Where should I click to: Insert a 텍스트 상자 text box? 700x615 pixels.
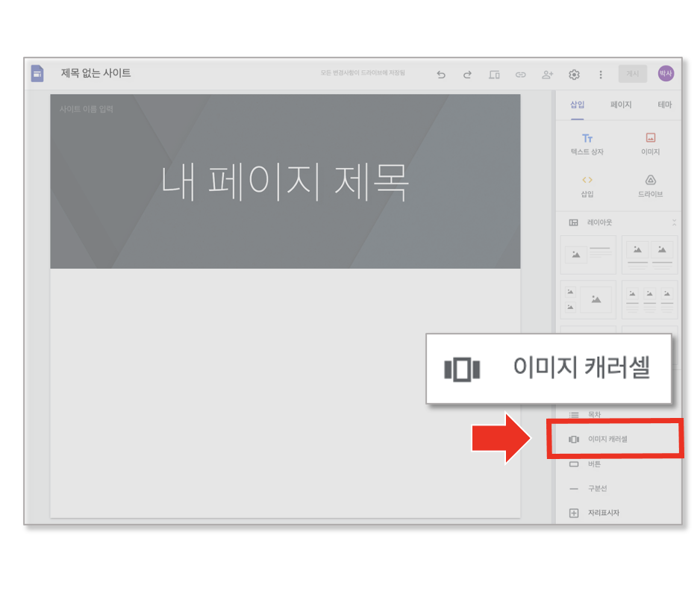[x=587, y=144]
